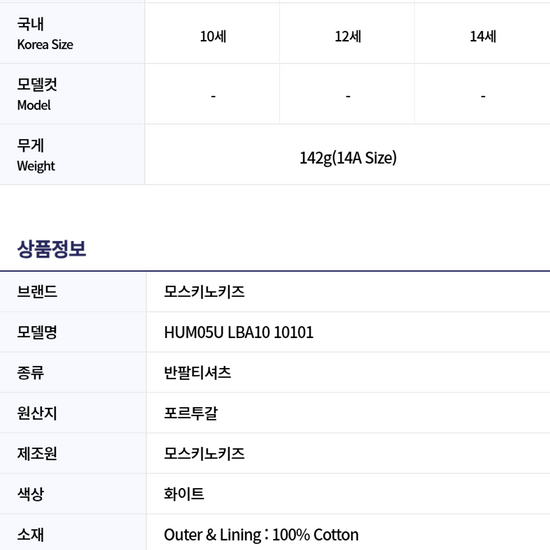Click the brand value 모스키노키즈
This screenshot has height=550, width=550.
204,291
